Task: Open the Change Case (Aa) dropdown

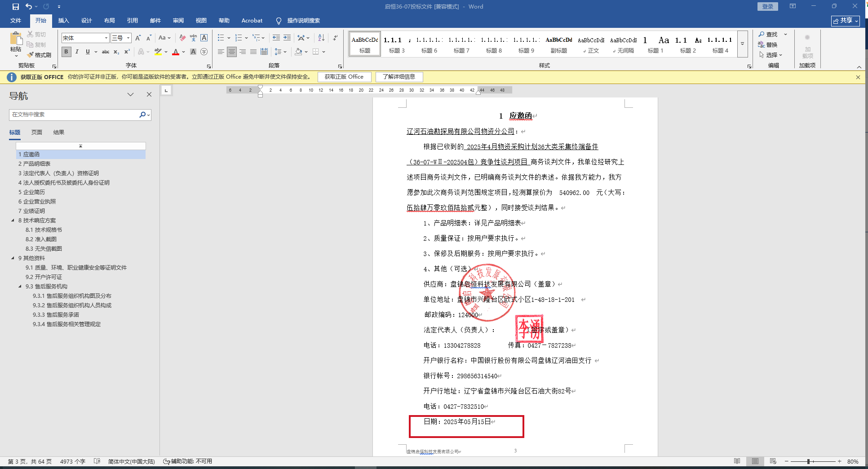Action: pos(164,38)
